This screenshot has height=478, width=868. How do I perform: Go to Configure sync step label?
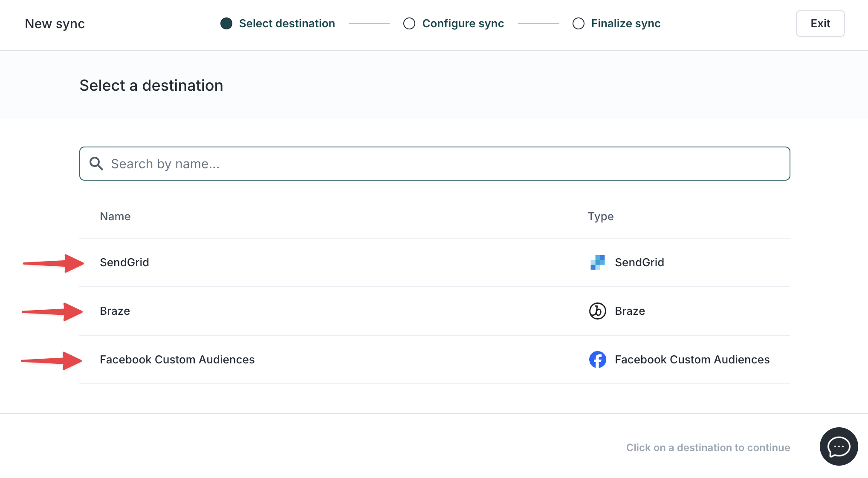(x=463, y=23)
